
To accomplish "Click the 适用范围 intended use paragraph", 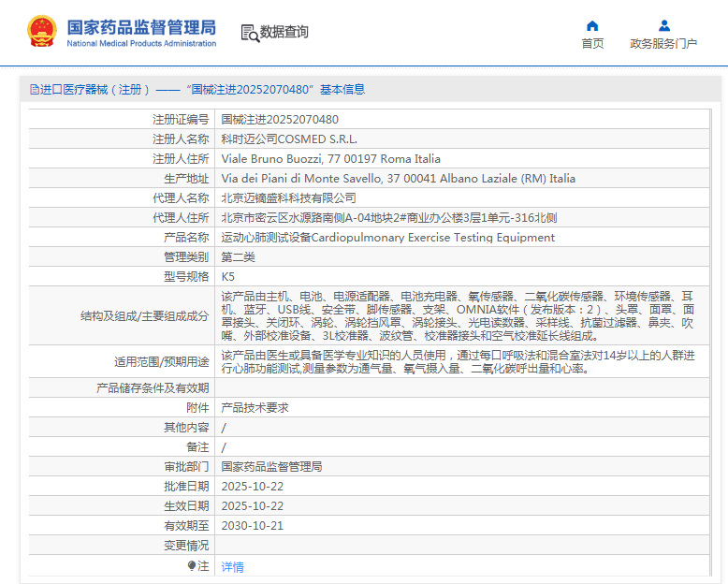I will coord(458,361).
